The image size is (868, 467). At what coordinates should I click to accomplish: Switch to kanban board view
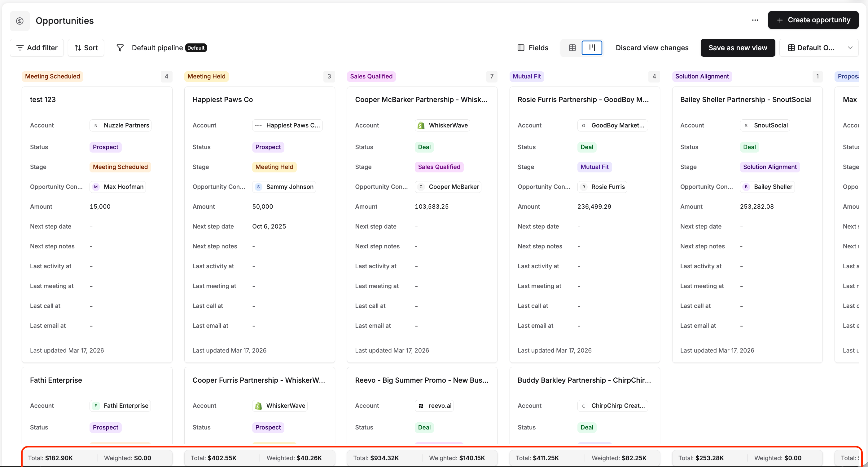[x=592, y=48]
